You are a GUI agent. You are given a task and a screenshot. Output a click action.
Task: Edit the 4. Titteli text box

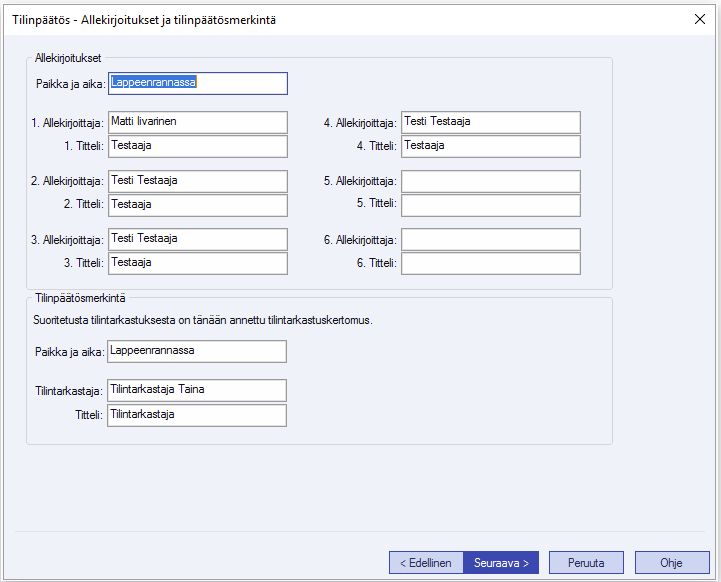click(490, 146)
